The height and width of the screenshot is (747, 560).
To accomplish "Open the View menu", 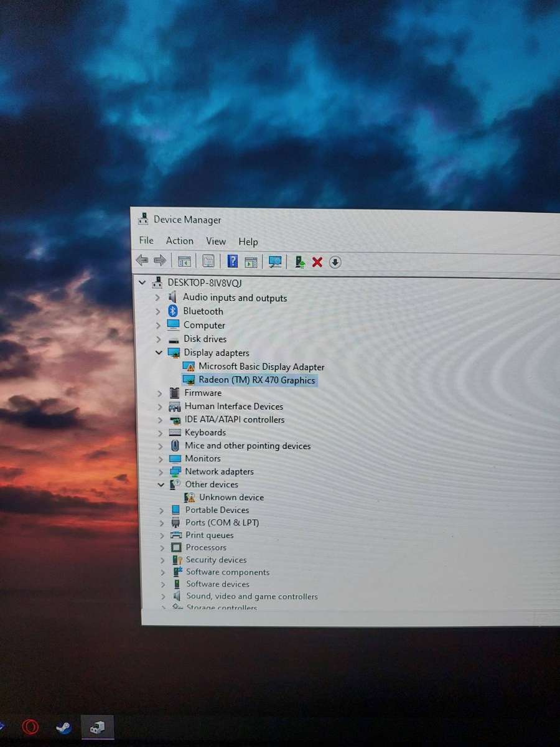I will tap(216, 242).
